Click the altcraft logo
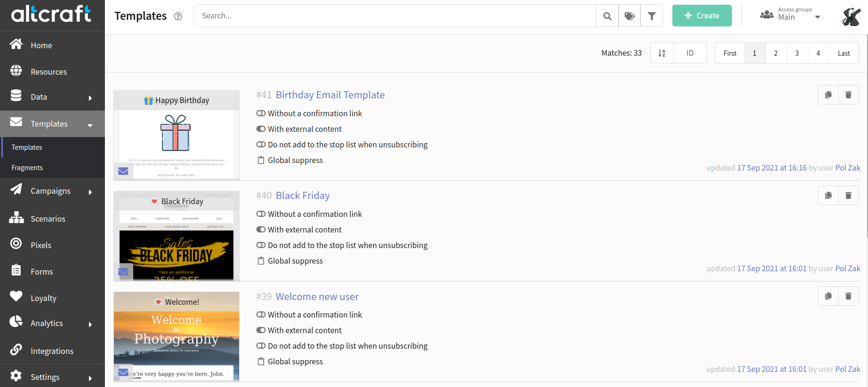This screenshot has height=387, width=868. 51,14
